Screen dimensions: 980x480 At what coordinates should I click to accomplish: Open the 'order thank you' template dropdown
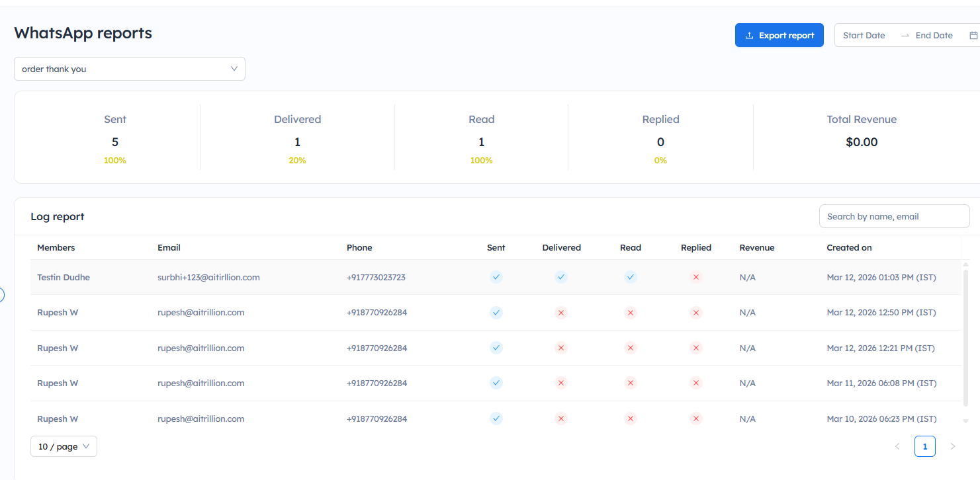pyautogui.click(x=130, y=69)
